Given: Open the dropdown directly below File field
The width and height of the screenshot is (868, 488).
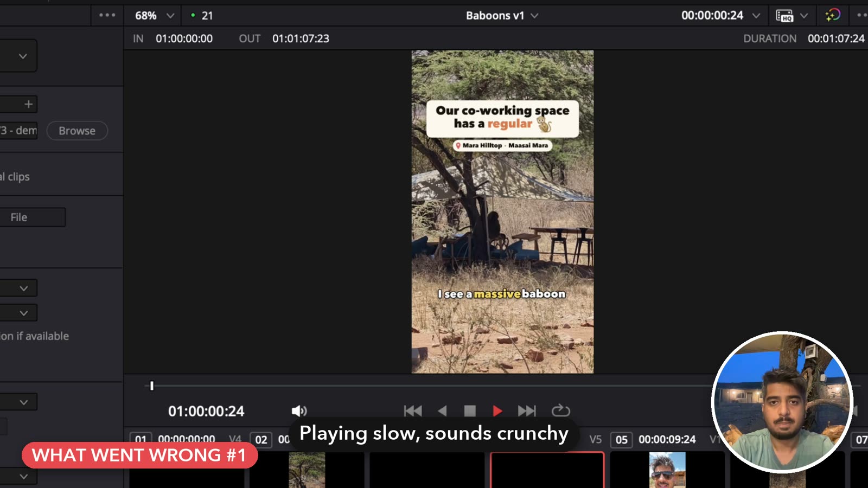Looking at the screenshot, I should pos(18,288).
